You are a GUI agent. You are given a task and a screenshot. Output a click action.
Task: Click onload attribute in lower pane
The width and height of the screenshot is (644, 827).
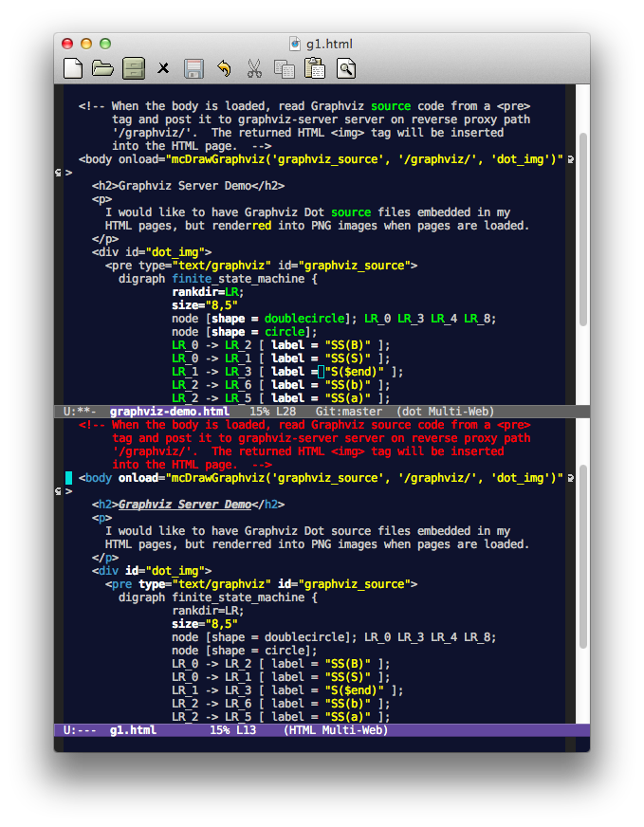point(138,478)
